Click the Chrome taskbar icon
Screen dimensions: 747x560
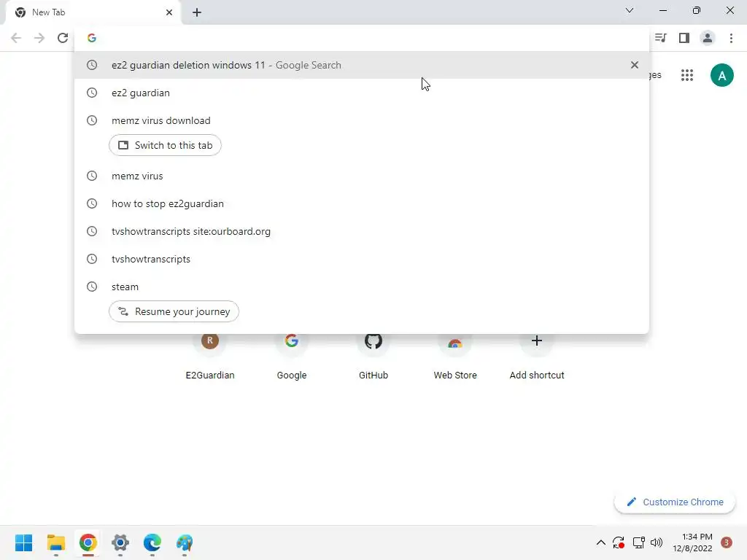[88, 542]
